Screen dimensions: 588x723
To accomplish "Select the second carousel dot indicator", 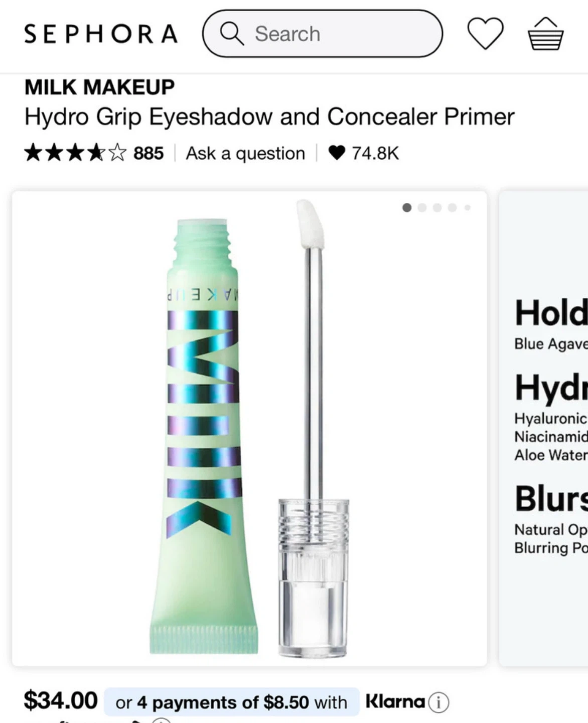I will (422, 207).
